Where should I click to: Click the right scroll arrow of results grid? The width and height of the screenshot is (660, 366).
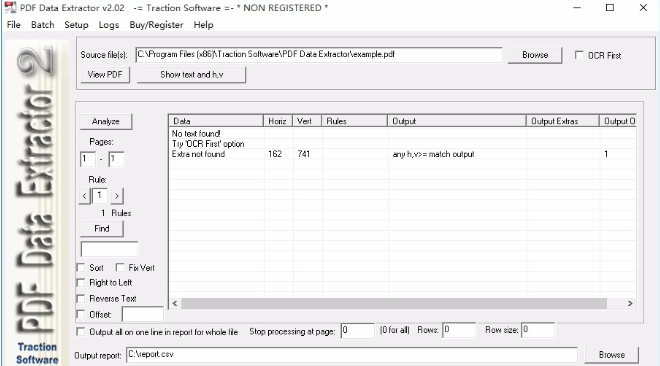(x=630, y=303)
